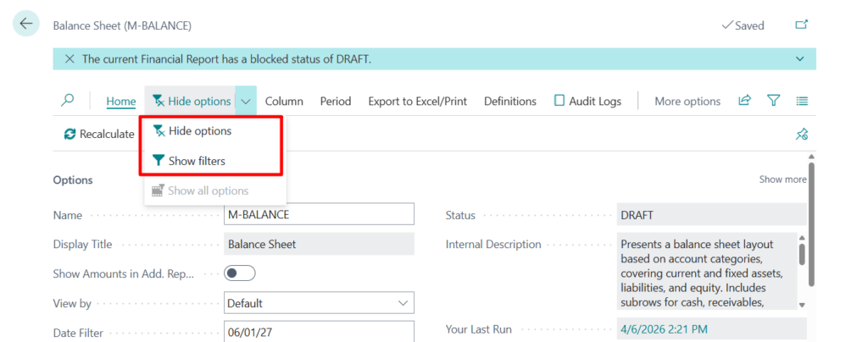Click the share icon in toolbar

744,101
